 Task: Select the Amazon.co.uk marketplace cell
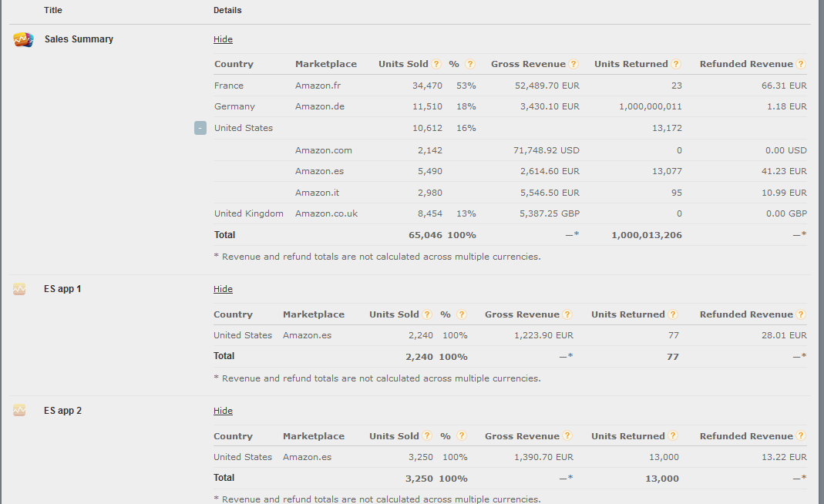[x=326, y=213]
